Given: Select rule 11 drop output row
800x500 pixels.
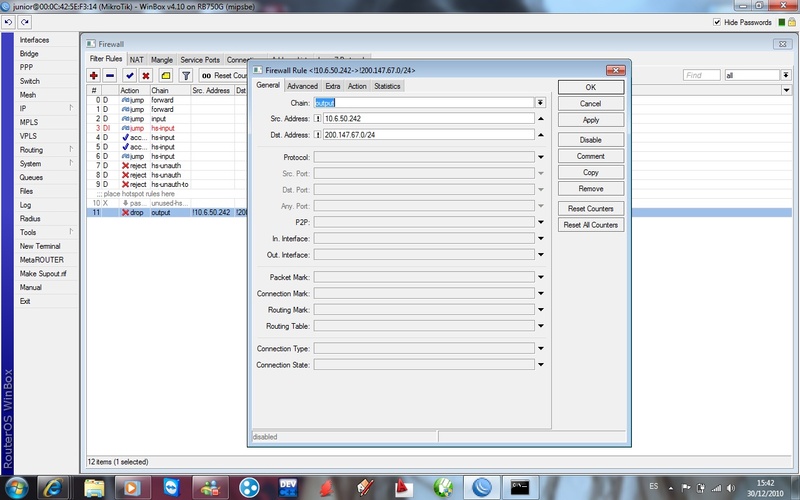Looking at the screenshot, I should click(166, 212).
